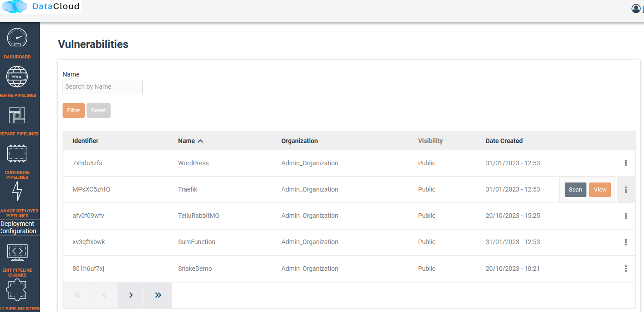Click the DataCloud logo
Image resolution: width=644 pixels, height=312 pixels.
click(41, 7)
